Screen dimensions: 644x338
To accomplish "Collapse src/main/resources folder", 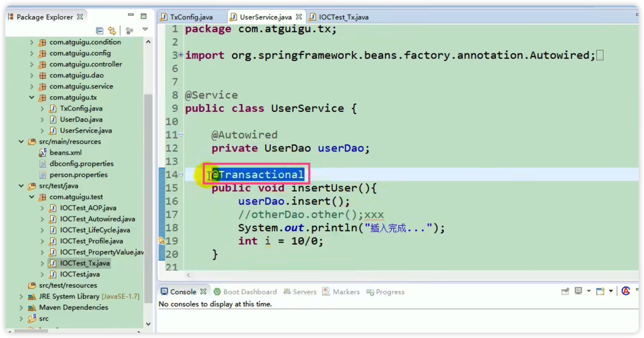I will point(21,142).
